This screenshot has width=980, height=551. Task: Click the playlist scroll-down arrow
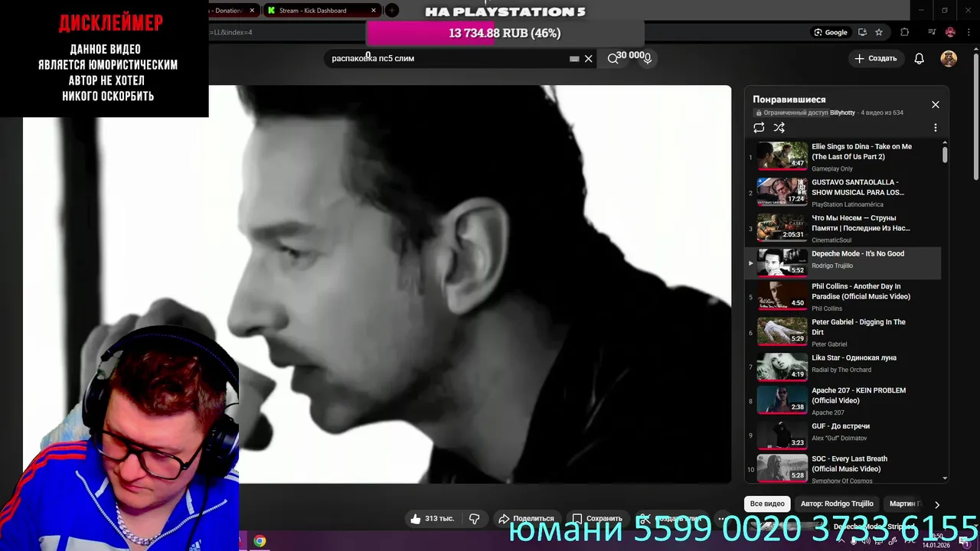click(945, 478)
